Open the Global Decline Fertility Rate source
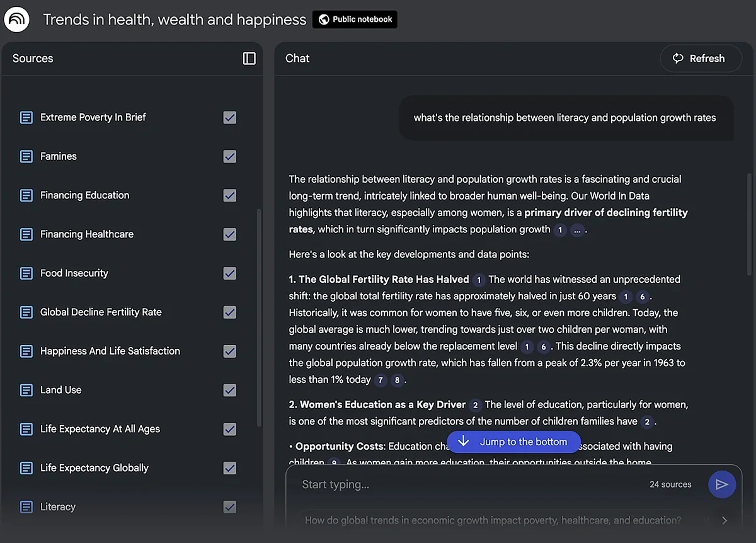The width and height of the screenshot is (756, 543). [x=101, y=312]
